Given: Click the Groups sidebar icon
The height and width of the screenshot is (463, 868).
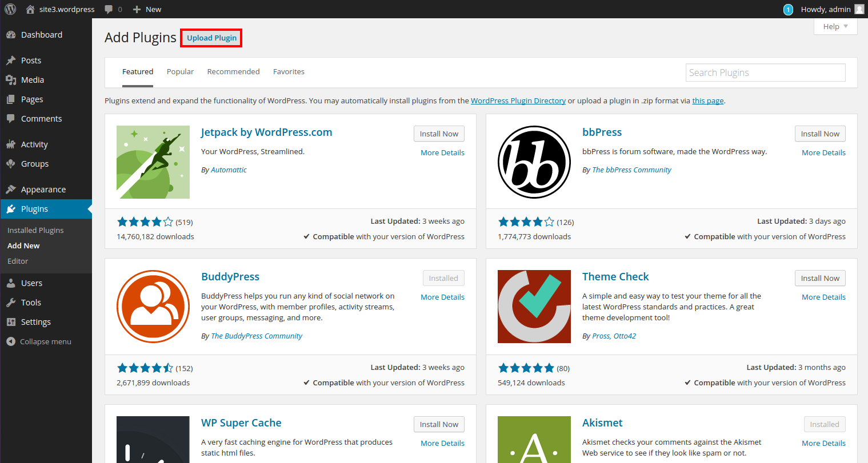Looking at the screenshot, I should coord(11,164).
